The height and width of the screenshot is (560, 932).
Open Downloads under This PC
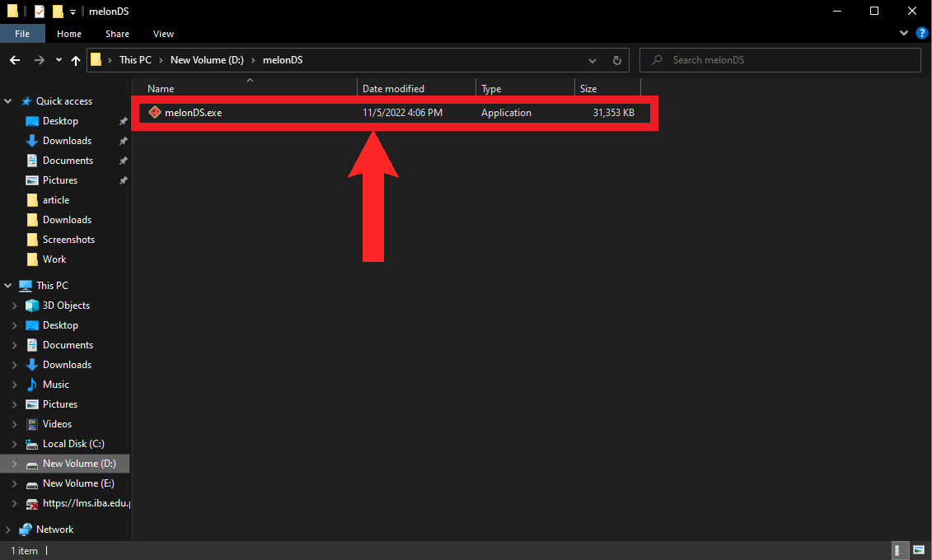67,365
